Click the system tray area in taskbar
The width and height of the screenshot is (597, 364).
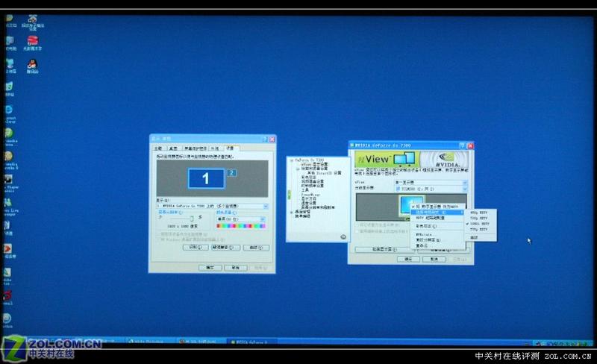(563, 343)
